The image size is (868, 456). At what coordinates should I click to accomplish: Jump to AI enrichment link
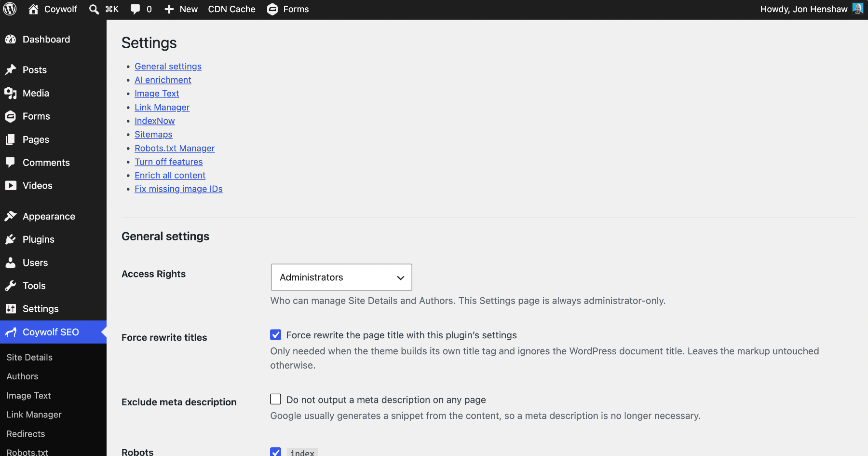point(163,80)
